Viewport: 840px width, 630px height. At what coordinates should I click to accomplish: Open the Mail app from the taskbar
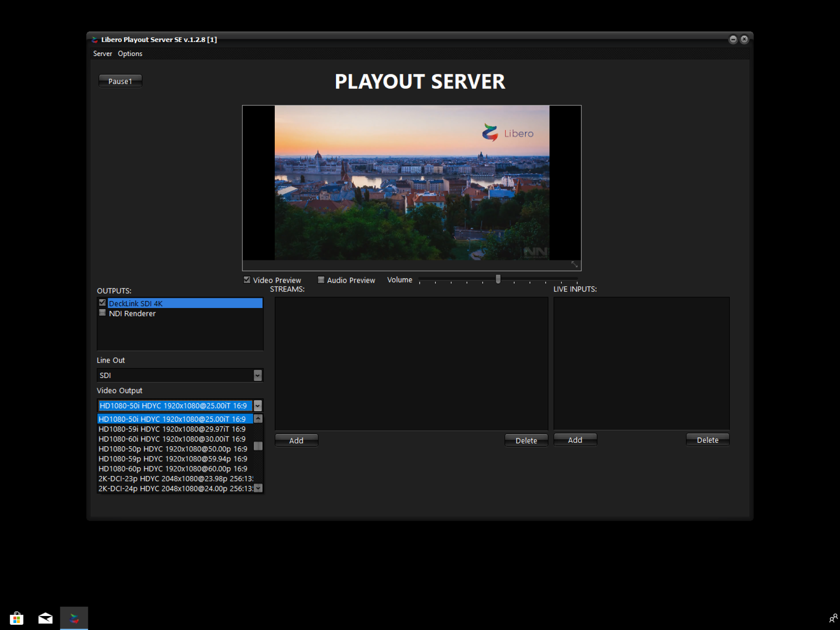click(45, 618)
